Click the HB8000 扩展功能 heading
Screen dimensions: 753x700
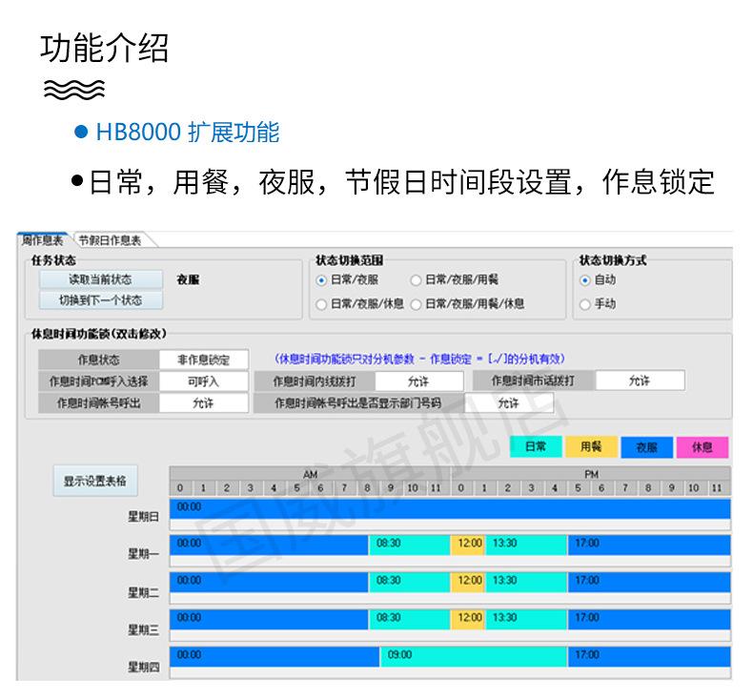[x=187, y=132]
